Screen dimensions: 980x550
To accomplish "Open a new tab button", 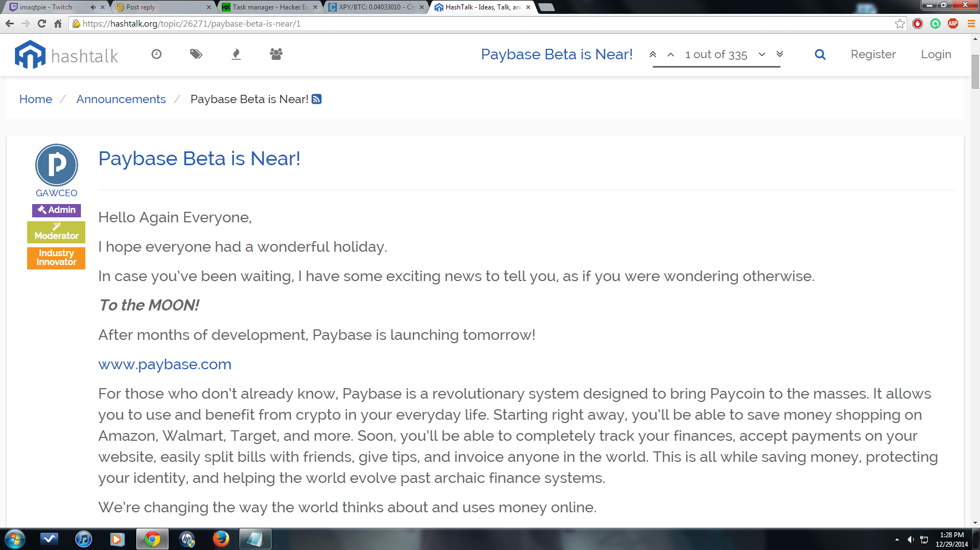I will click(547, 7).
